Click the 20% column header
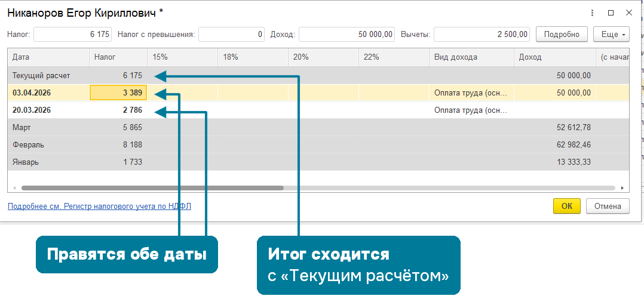The height and width of the screenshot is (302, 644). tap(323, 57)
